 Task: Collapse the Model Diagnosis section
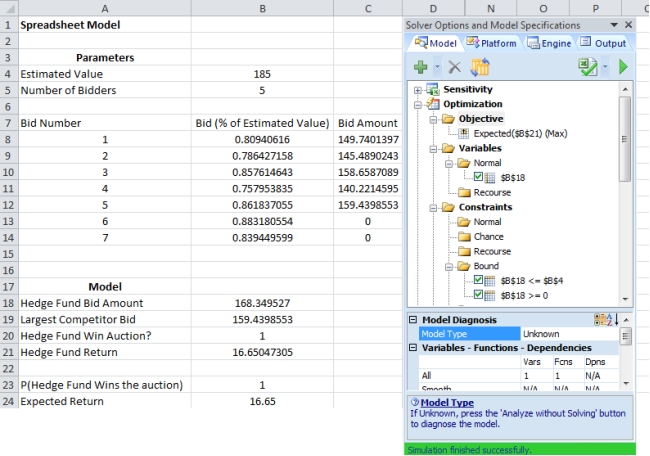[413, 320]
